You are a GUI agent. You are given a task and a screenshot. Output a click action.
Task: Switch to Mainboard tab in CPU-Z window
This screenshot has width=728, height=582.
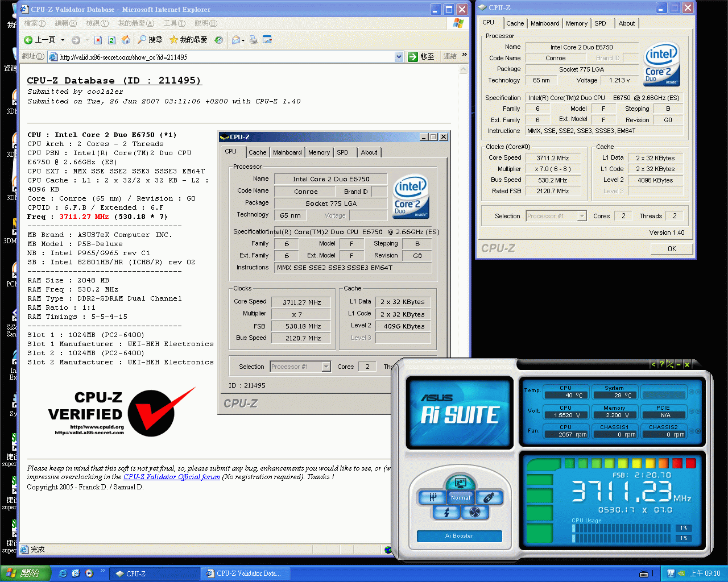coord(545,23)
